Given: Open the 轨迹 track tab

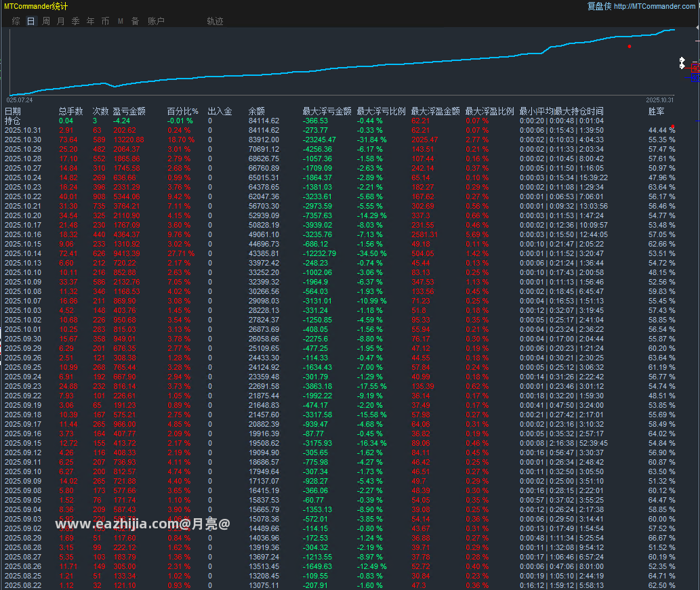Looking at the screenshot, I should [x=215, y=21].
